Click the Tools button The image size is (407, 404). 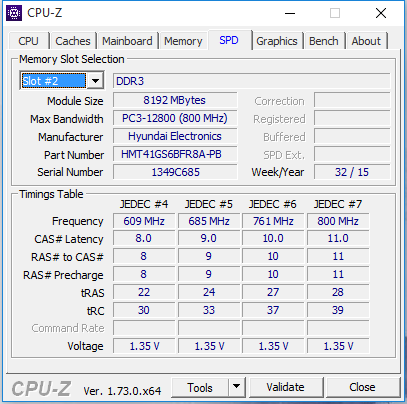coord(200,388)
